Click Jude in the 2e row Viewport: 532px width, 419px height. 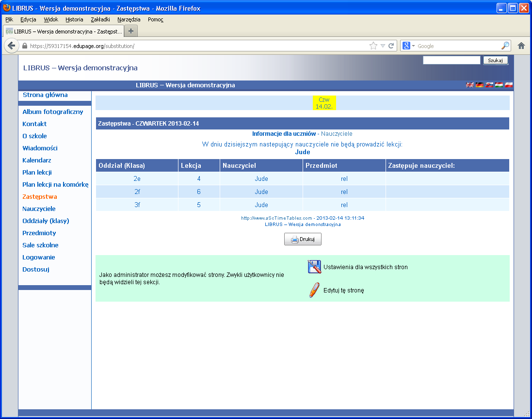point(261,179)
